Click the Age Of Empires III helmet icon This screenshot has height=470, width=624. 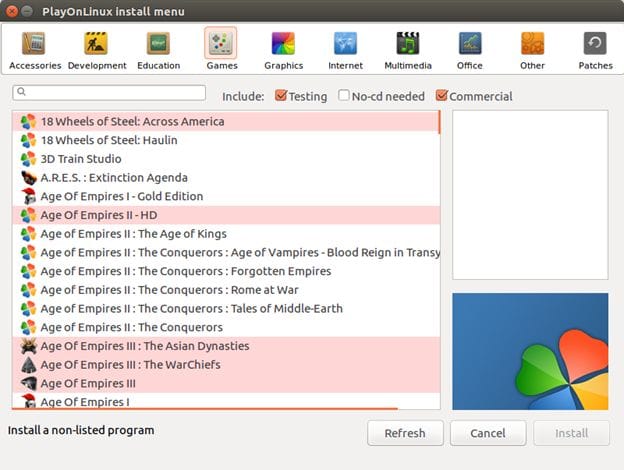28,384
